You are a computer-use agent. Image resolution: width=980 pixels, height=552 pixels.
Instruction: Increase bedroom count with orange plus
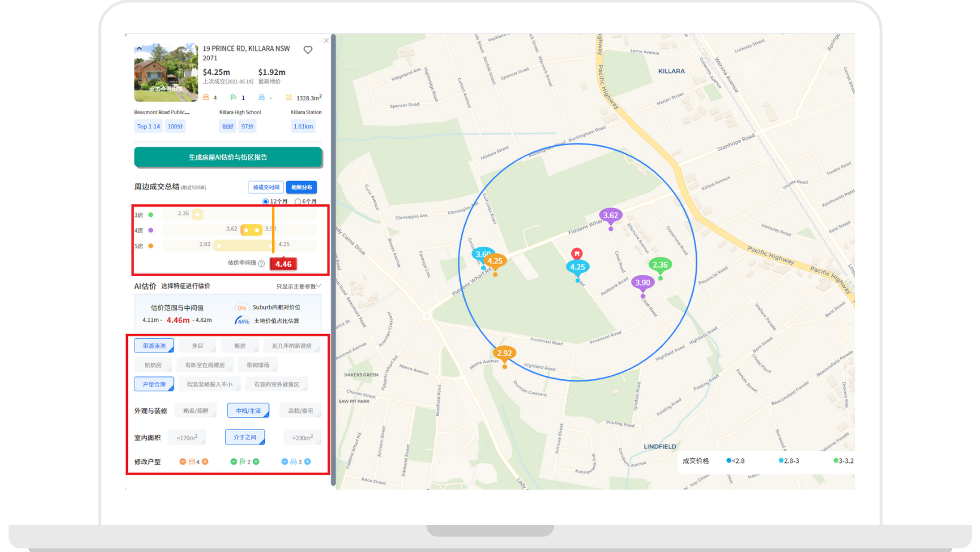pyautogui.click(x=205, y=462)
